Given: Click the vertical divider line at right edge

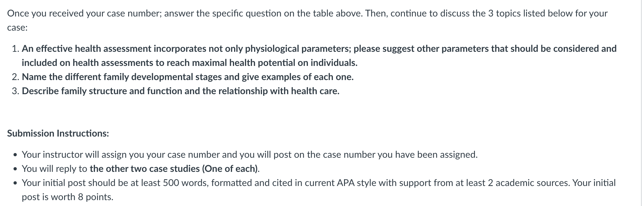Looking at the screenshot, I should click(x=641, y=103).
